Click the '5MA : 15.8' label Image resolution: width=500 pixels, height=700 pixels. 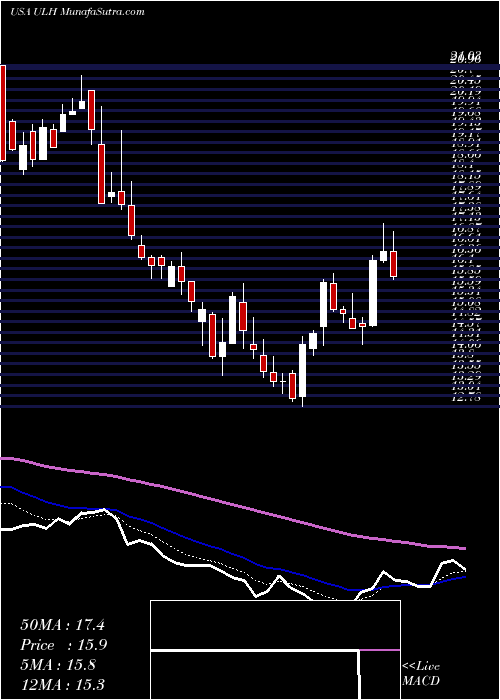pyautogui.click(x=58, y=665)
